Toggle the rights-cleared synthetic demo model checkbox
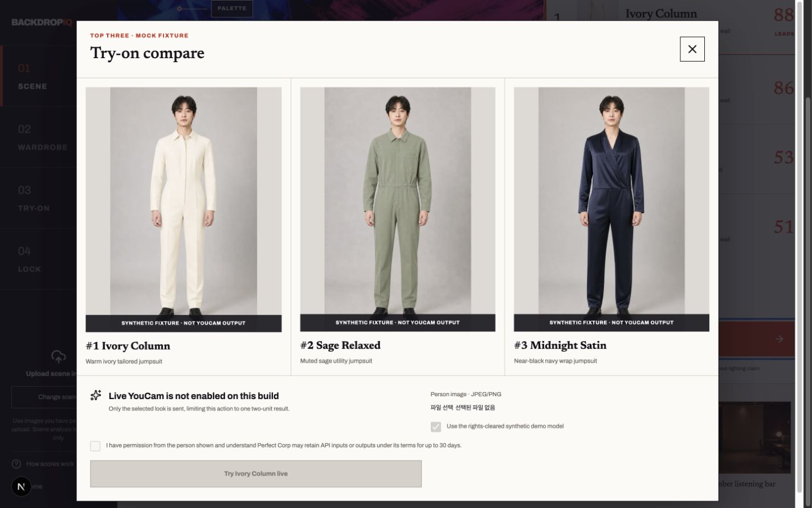 coord(436,426)
